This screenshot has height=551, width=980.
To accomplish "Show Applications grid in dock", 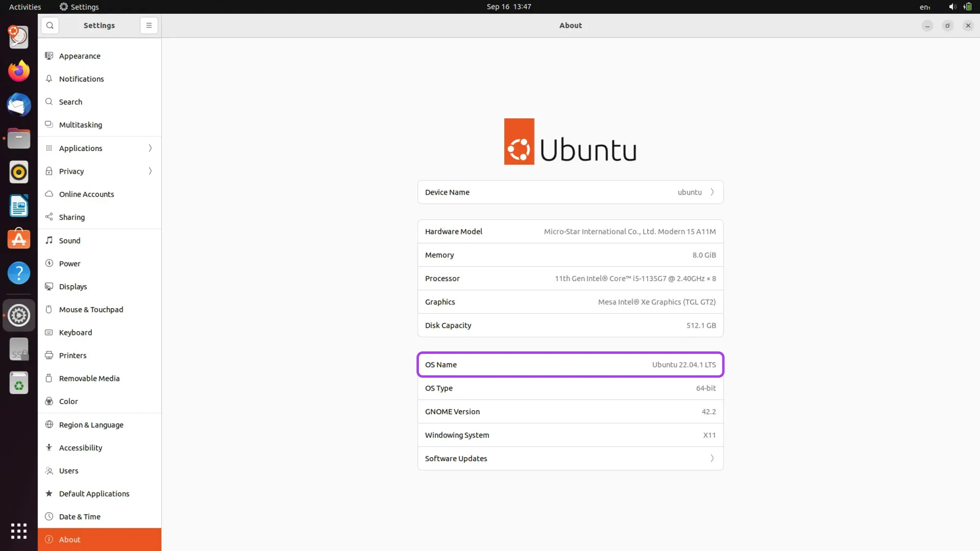I will pos(19,531).
